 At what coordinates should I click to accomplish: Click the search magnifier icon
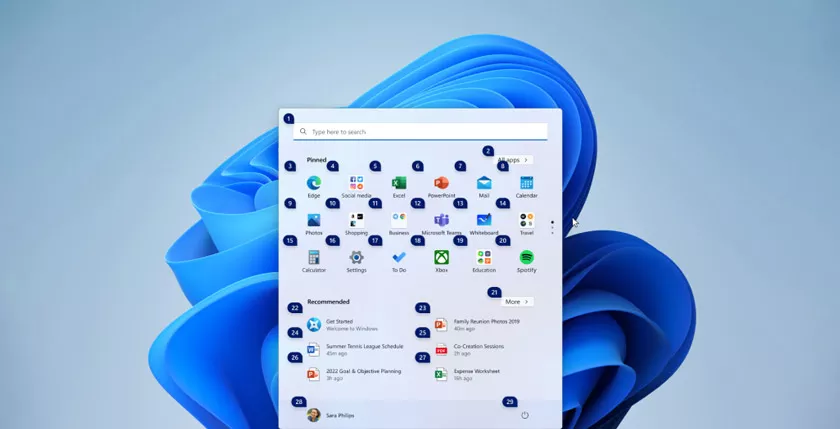[303, 131]
